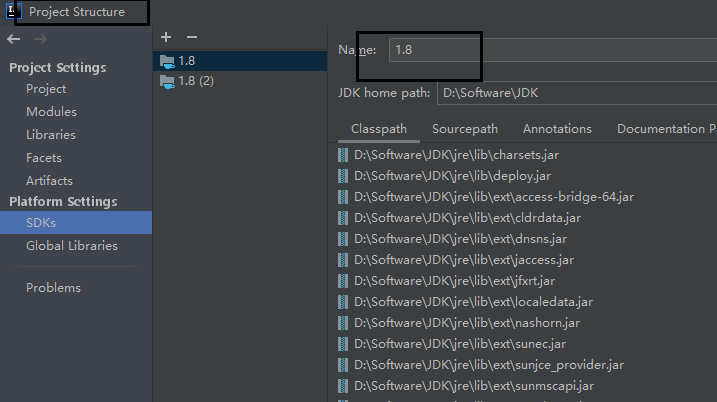
Task: Click jar icon beside dnsns.jar
Action: coord(342,239)
